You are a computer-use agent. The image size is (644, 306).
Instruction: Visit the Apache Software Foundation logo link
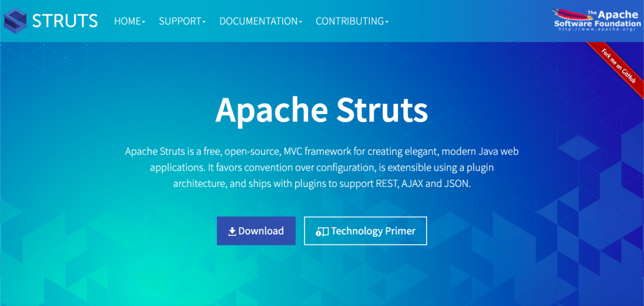coord(596,21)
